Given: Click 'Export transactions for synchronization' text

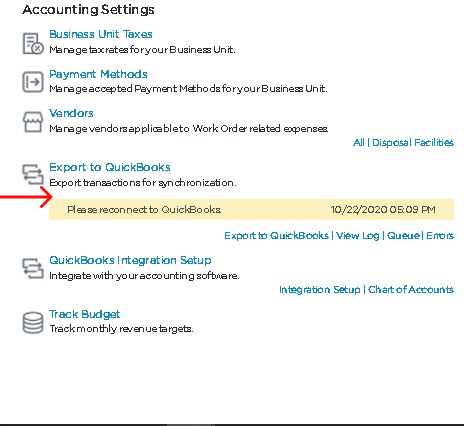Looking at the screenshot, I should (143, 183).
